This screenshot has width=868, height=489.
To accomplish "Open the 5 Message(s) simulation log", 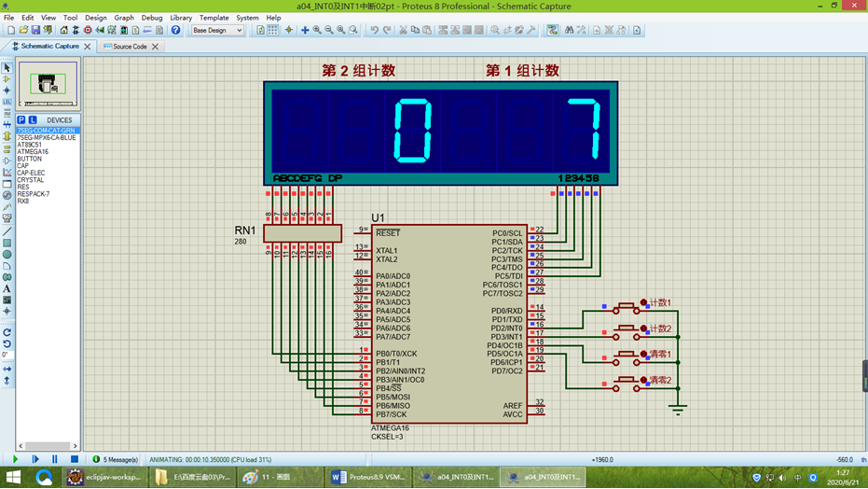I will [116, 460].
